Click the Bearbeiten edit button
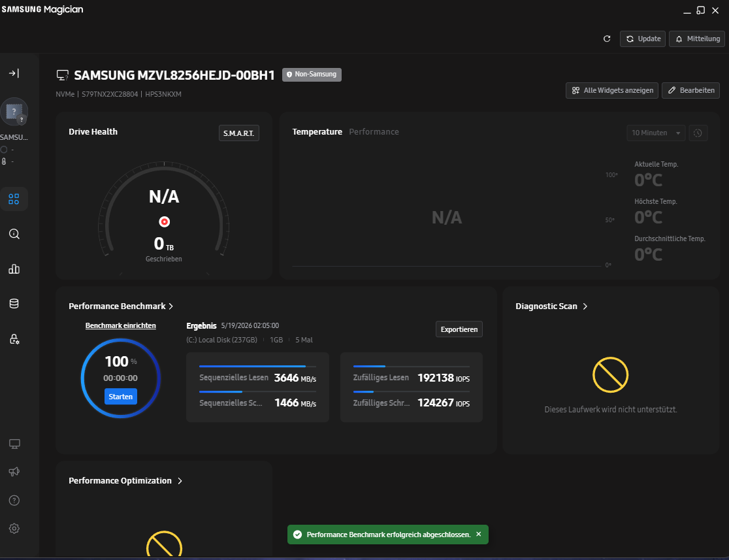 (x=691, y=90)
